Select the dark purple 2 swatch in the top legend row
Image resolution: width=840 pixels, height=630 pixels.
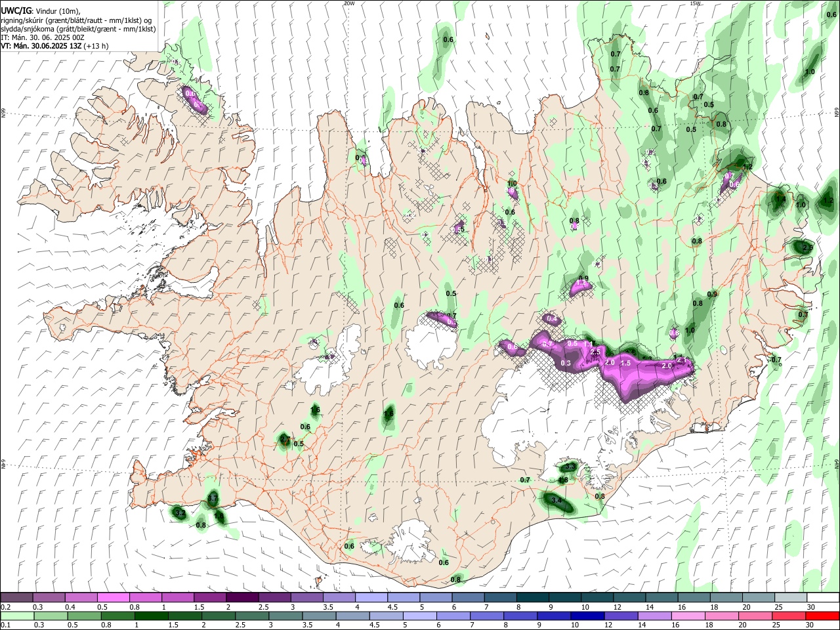pyautogui.click(x=241, y=598)
